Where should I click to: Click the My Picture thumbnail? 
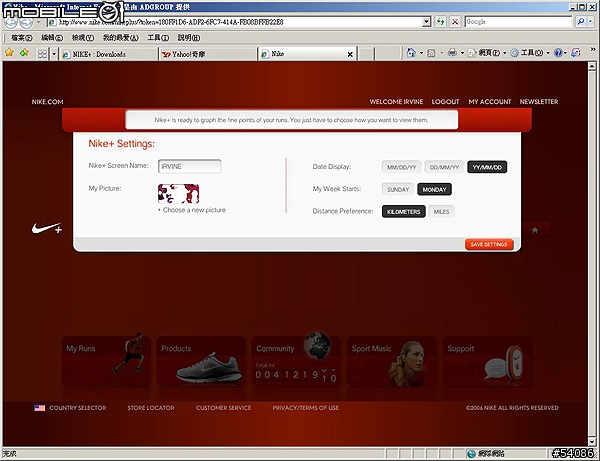pyautogui.click(x=178, y=194)
